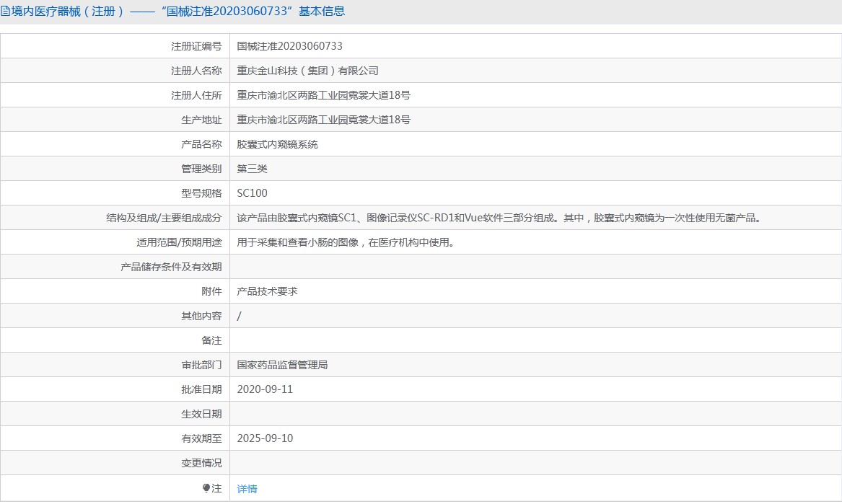Select the page title 境内医疗器械（注册）基本信息
Image resolution: width=842 pixels, height=504 pixels.
[x=177, y=12]
